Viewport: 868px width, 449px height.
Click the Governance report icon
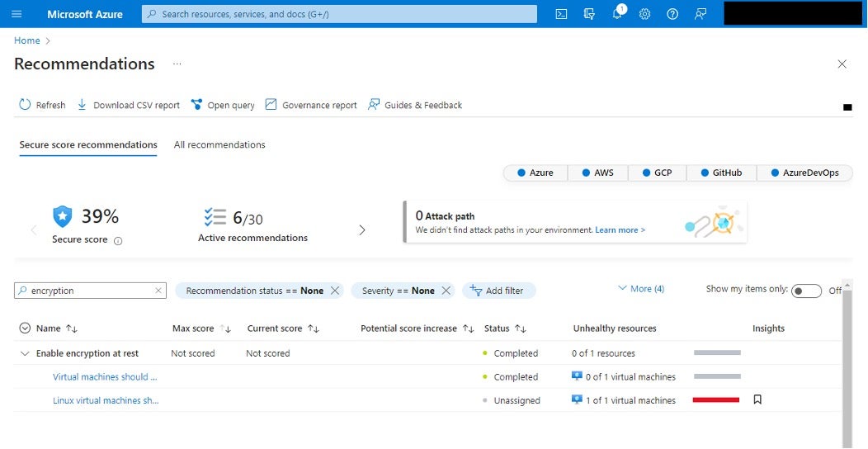(x=271, y=105)
